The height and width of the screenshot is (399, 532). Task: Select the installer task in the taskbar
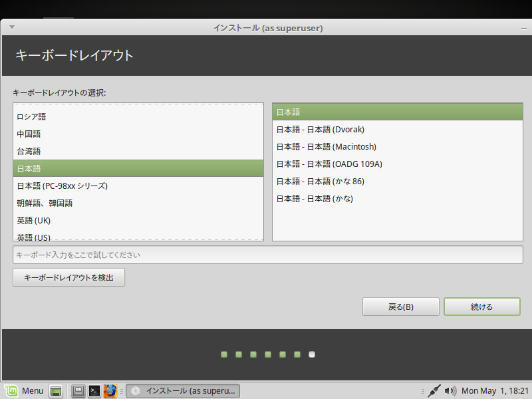[x=183, y=391]
